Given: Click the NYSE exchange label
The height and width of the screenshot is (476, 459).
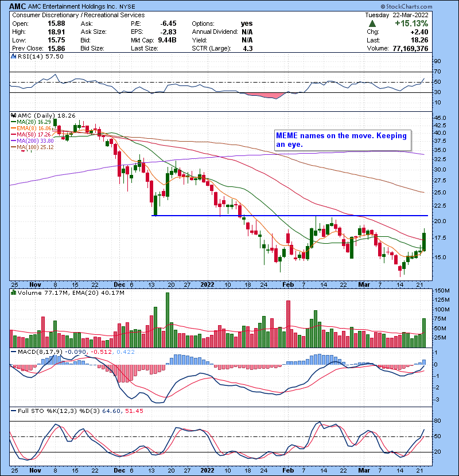Looking at the screenshot, I should tap(127, 7).
